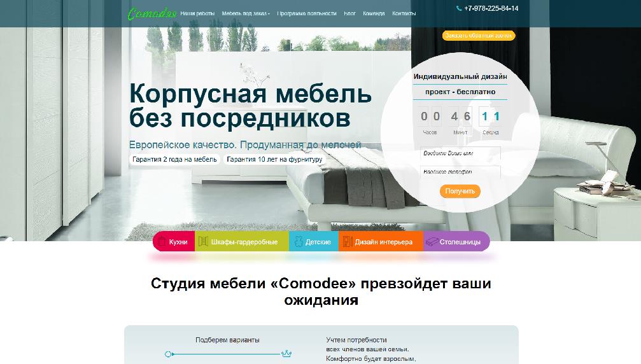Click the Comodee logo
Screen dimensions: 641x364
point(151,13)
